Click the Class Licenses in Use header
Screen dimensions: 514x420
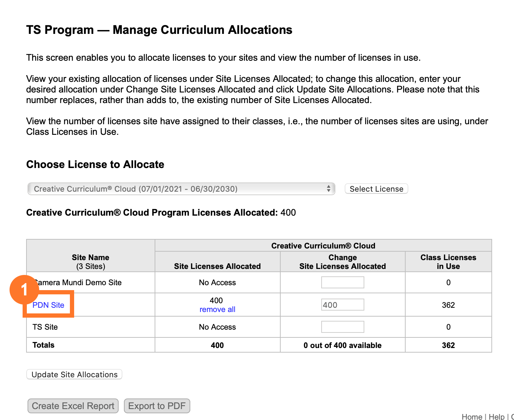[448, 261]
